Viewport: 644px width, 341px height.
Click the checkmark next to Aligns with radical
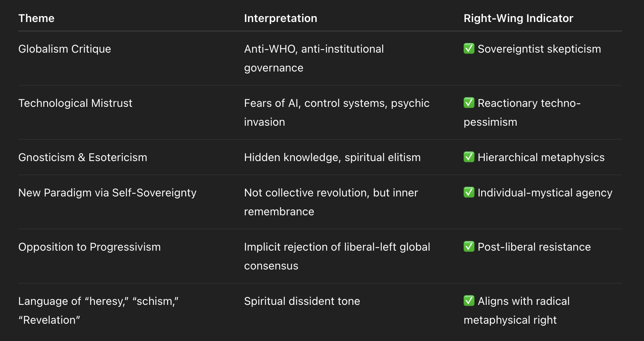tap(469, 301)
